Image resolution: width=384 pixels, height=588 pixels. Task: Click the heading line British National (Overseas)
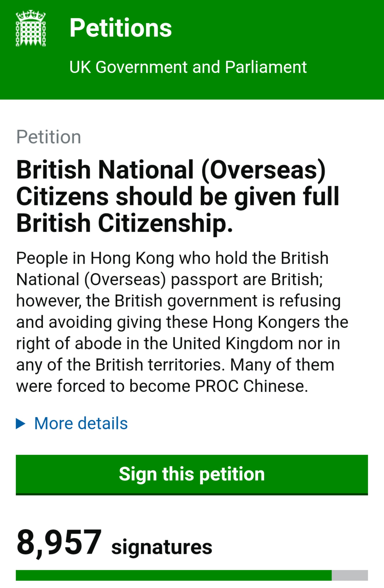coord(171,170)
